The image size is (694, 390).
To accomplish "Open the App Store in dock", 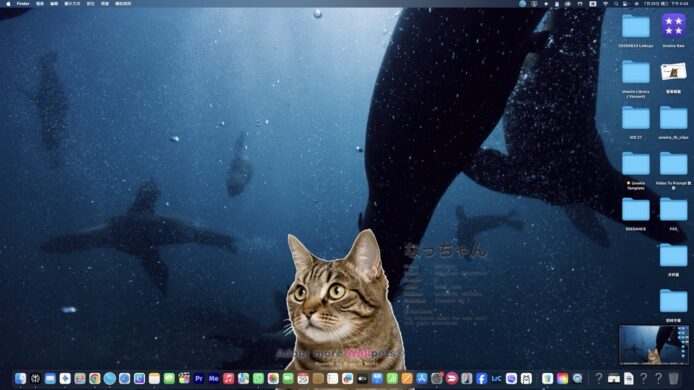I will tap(422, 378).
